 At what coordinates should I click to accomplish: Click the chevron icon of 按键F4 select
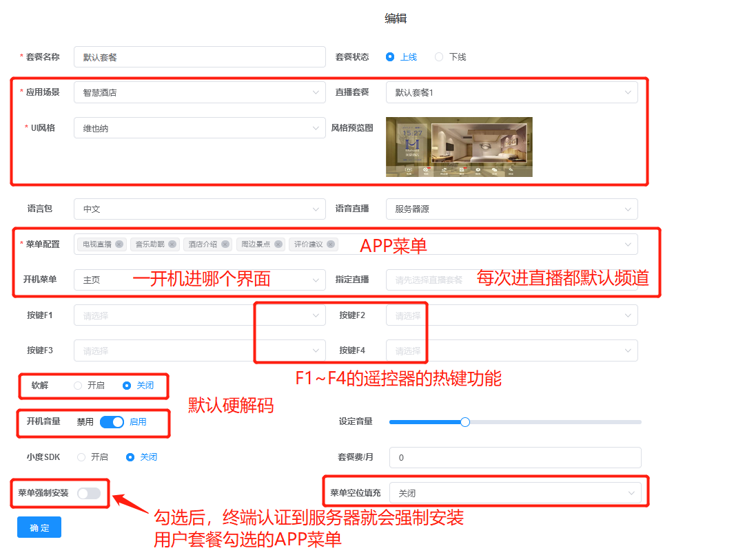pyautogui.click(x=628, y=350)
